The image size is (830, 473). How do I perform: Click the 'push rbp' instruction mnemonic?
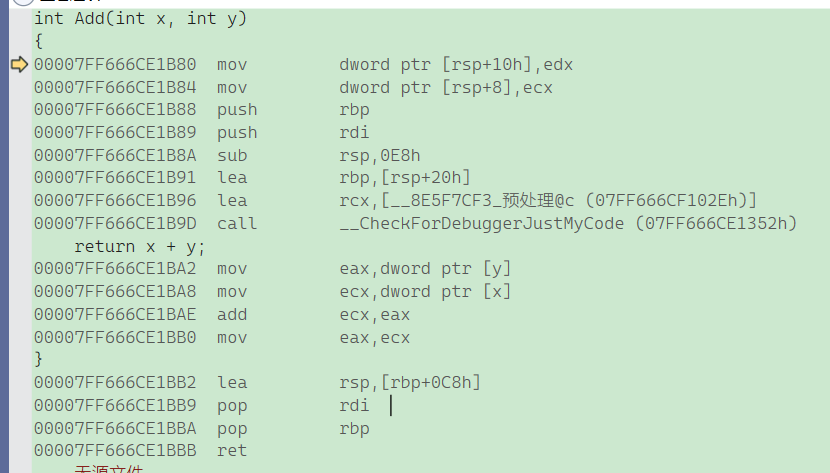point(237,110)
